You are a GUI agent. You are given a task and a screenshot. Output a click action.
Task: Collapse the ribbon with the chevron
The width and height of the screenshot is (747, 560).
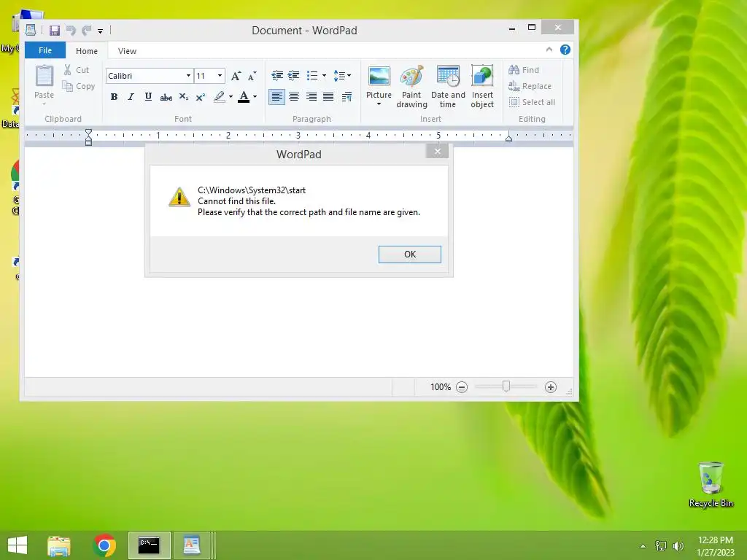[x=549, y=50]
